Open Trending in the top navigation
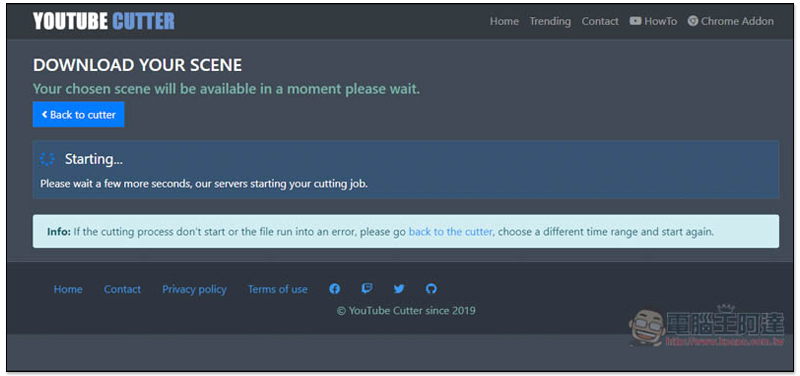This screenshot has width=800, height=376. pyautogui.click(x=550, y=21)
